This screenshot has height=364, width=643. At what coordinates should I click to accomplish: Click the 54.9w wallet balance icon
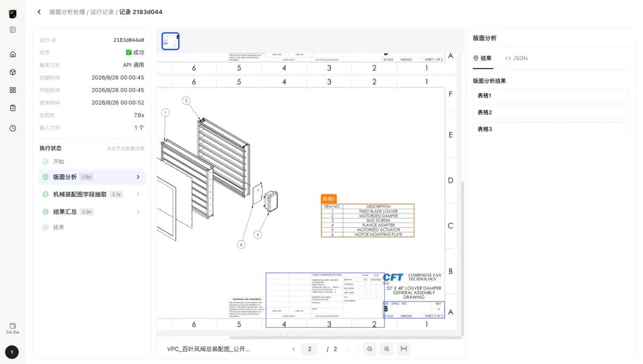coord(13,328)
